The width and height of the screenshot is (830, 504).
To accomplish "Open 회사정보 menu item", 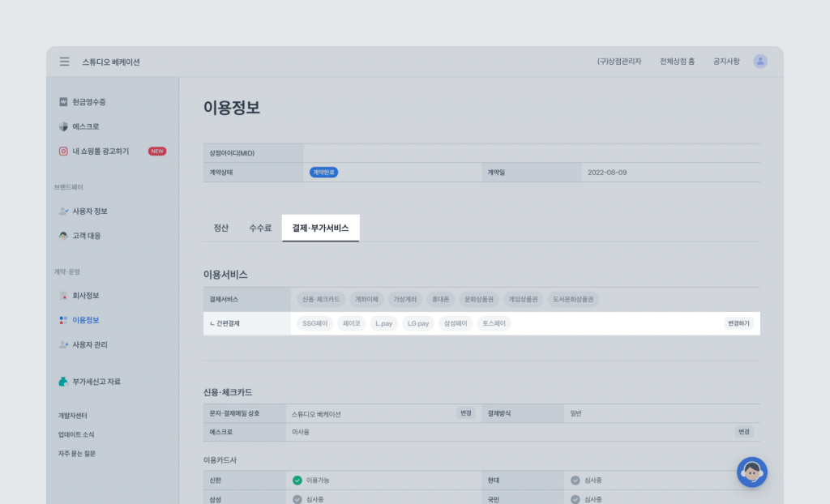I will coord(86,296).
